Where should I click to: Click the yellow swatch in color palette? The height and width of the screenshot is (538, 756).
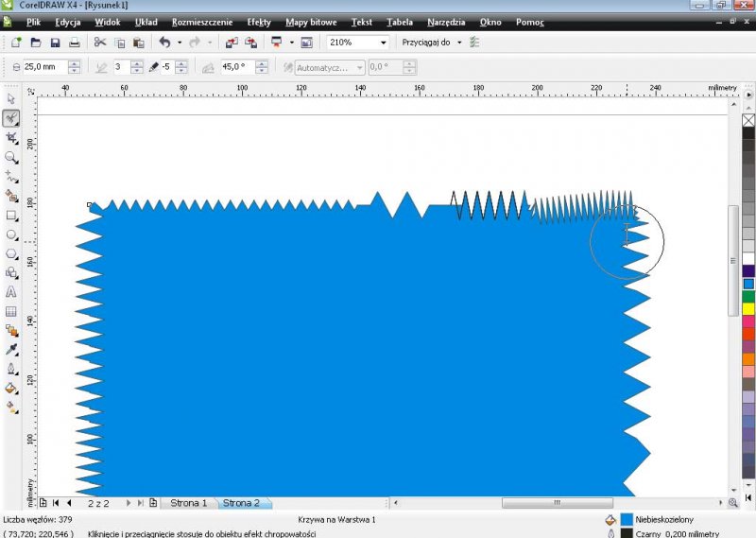748,308
